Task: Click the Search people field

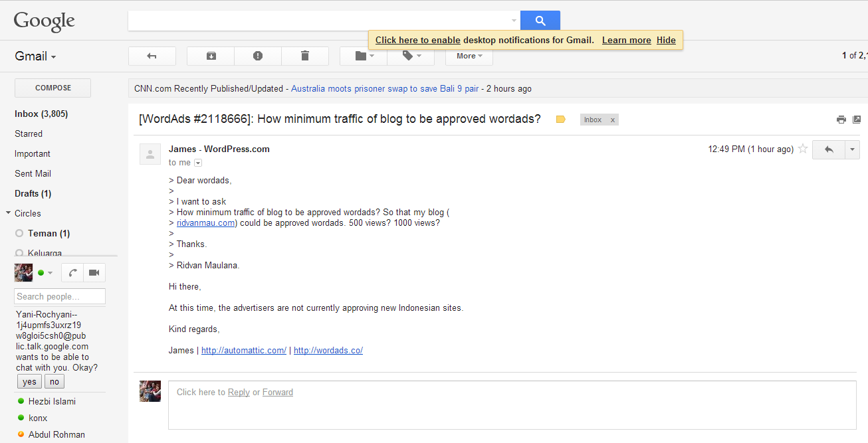Action: pos(60,296)
